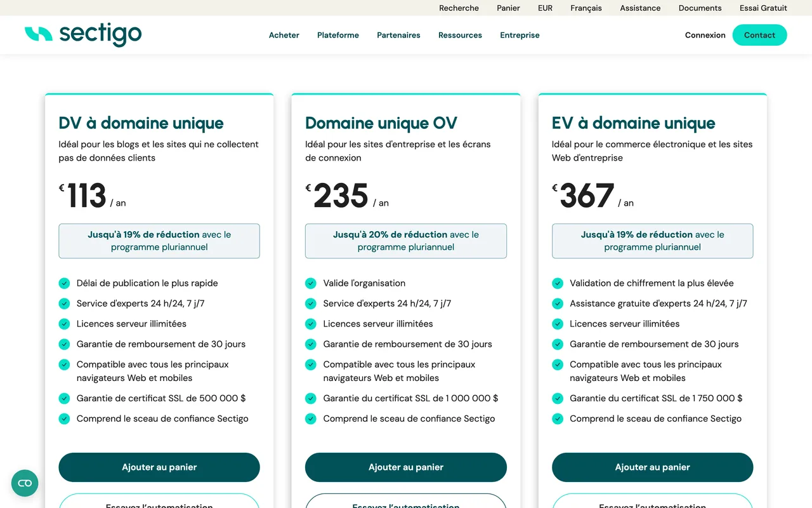Image resolution: width=812 pixels, height=508 pixels.
Task: Open the Recherche link in top bar
Action: pos(459,8)
